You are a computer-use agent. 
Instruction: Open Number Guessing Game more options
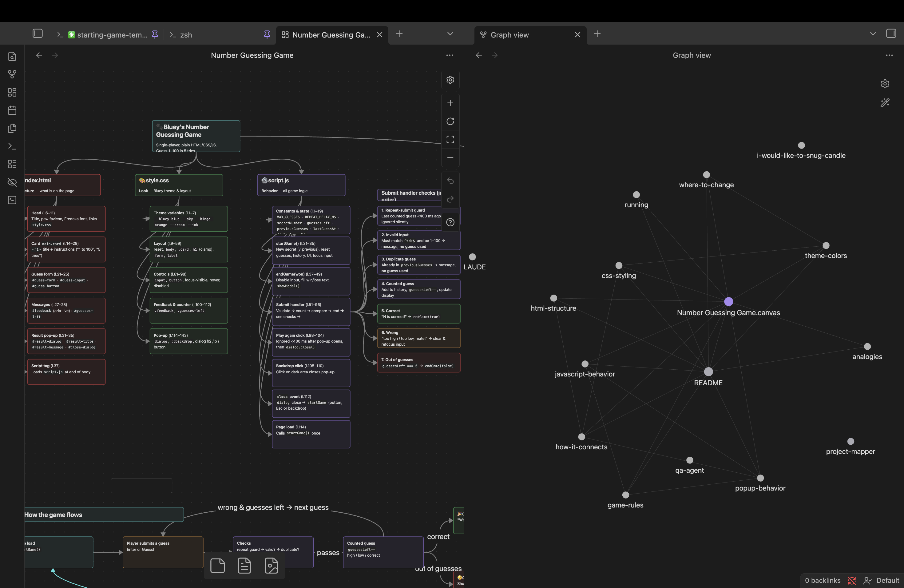tap(450, 55)
